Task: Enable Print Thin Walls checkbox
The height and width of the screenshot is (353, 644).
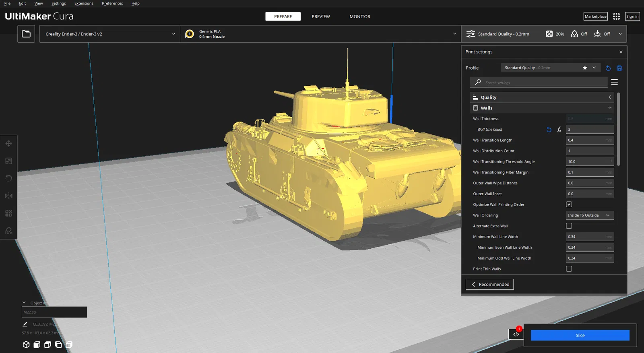Action: 569,269
